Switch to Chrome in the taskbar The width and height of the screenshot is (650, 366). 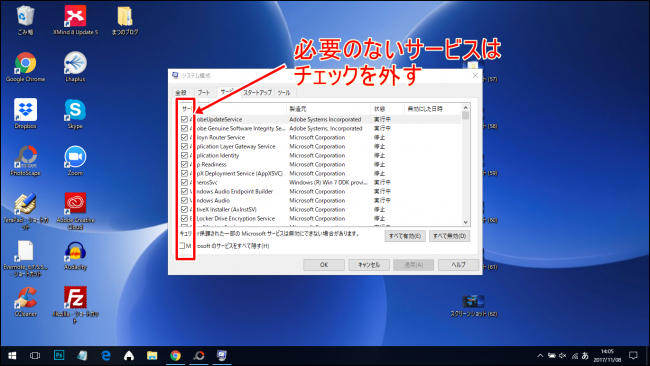point(175,356)
